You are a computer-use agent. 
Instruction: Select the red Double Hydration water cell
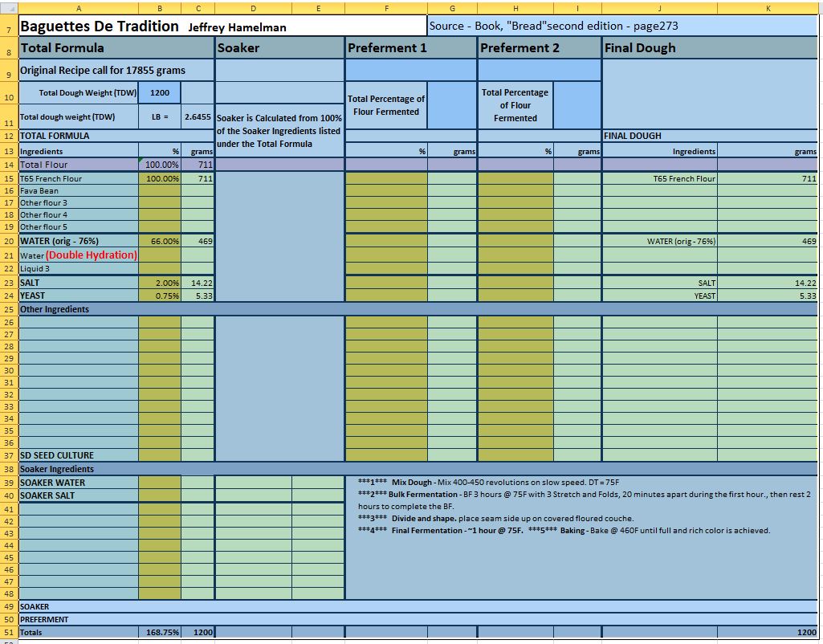point(78,255)
